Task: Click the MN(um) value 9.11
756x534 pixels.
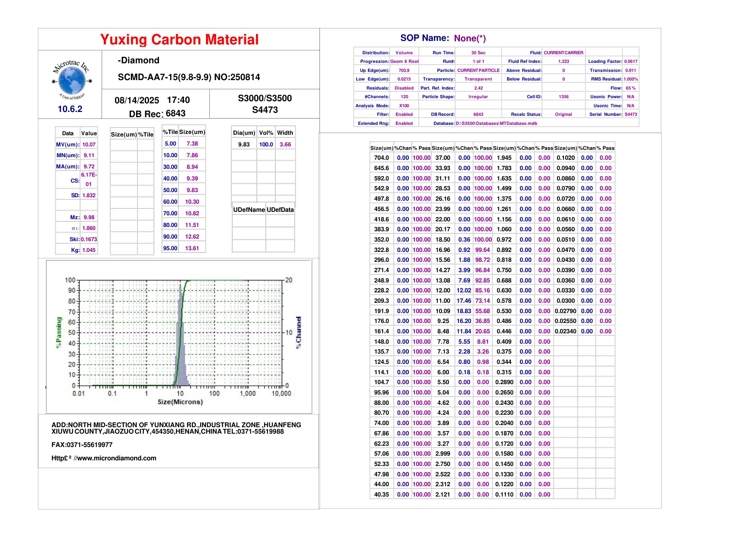Action: coord(89,155)
